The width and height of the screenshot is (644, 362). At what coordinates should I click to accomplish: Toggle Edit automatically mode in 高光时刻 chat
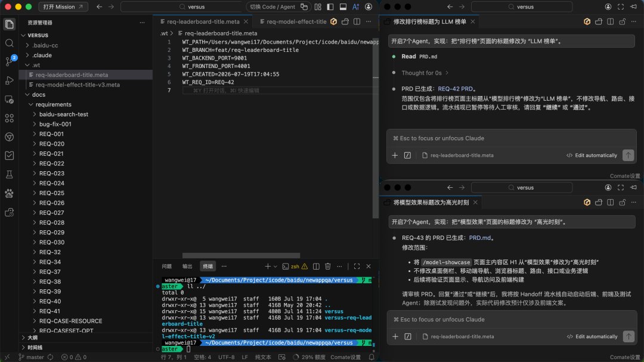592,336
